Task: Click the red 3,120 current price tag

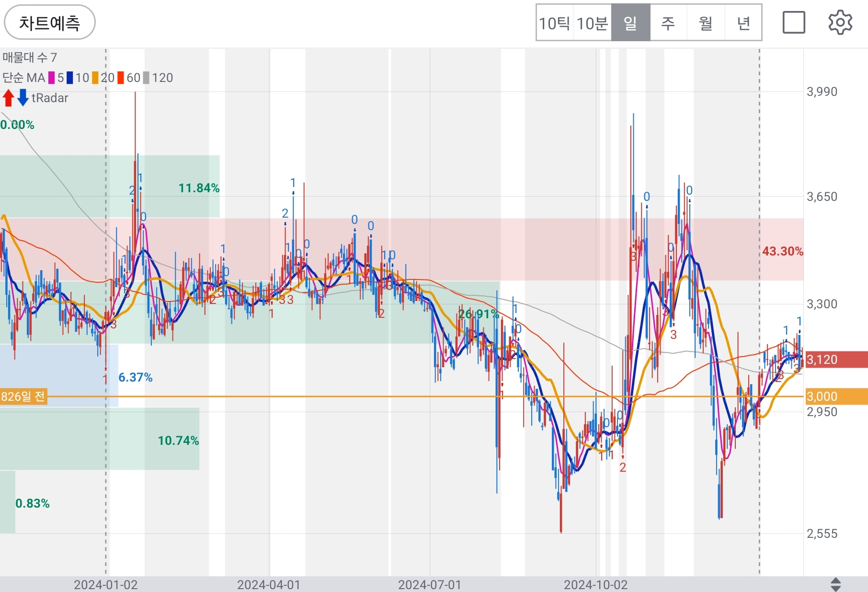Action: point(836,360)
